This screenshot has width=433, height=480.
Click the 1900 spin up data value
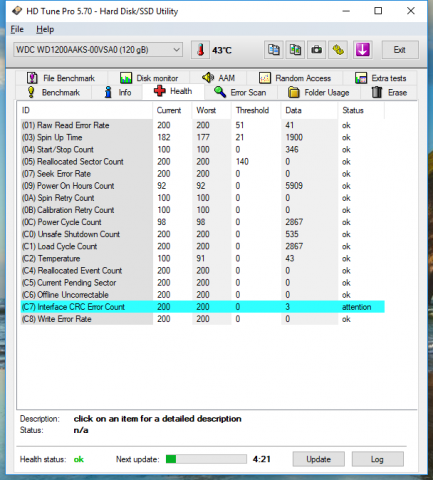294,137
